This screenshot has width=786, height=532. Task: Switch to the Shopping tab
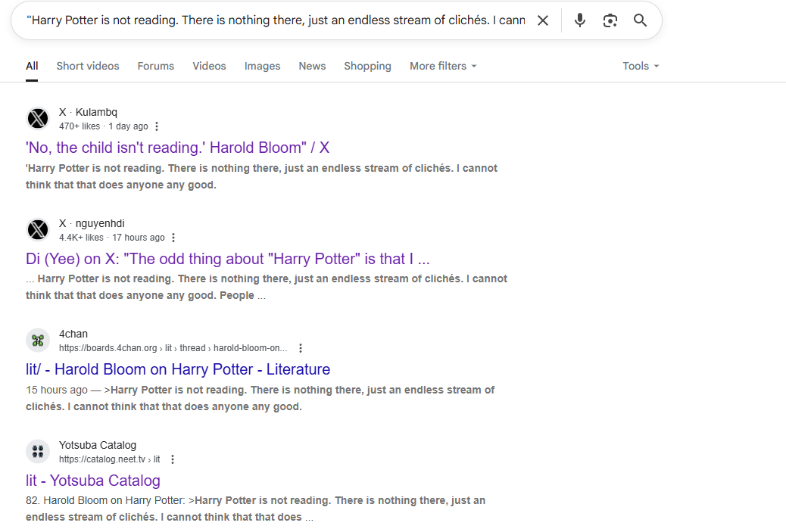(367, 66)
